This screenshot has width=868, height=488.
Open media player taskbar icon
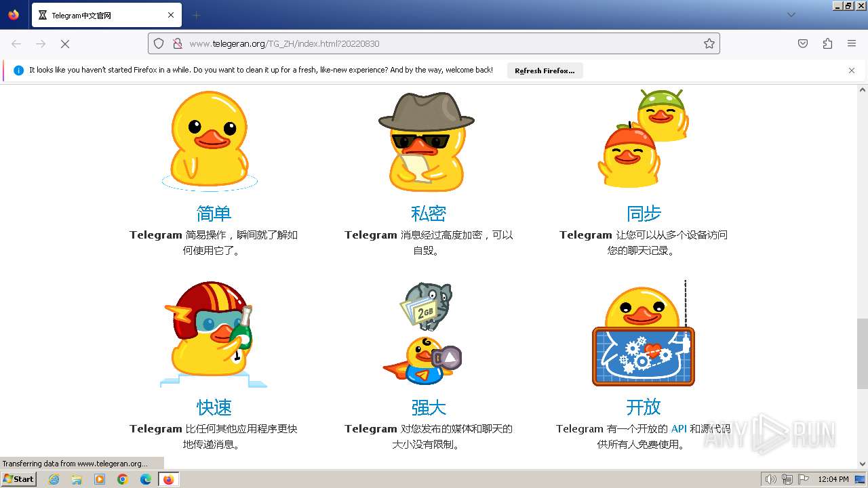pyautogui.click(x=100, y=479)
